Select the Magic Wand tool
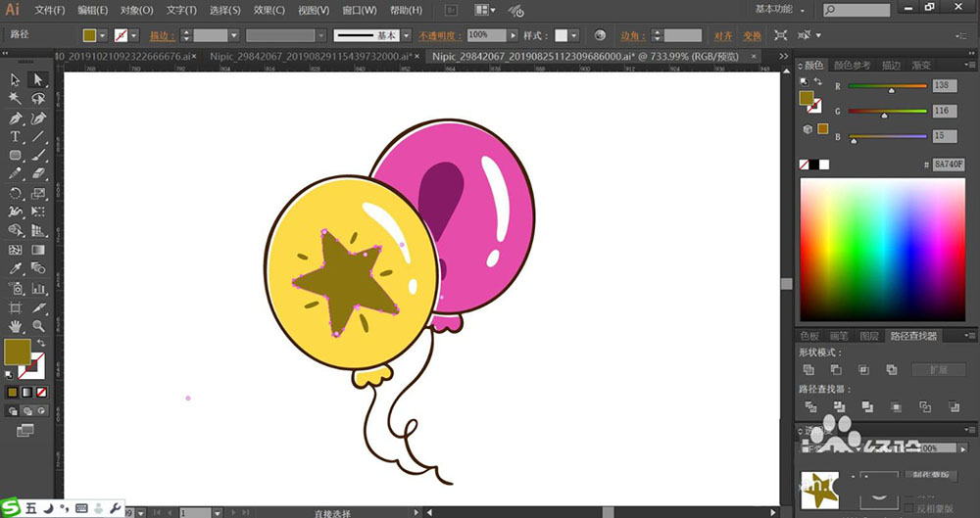 pos(15,99)
